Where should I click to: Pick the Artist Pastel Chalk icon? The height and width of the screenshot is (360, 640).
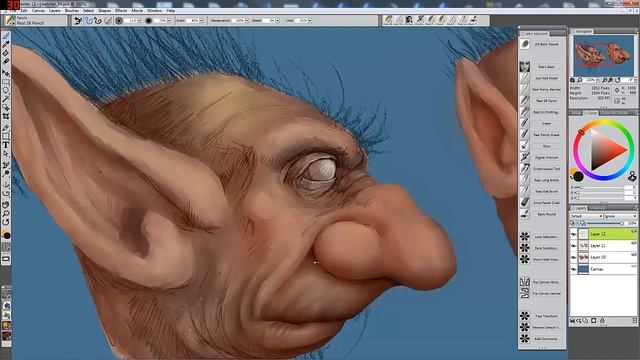pyautogui.click(x=525, y=202)
